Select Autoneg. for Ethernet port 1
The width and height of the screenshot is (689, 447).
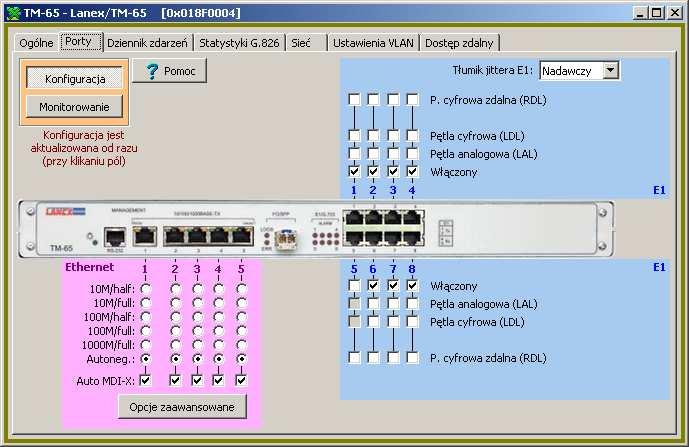[145, 359]
